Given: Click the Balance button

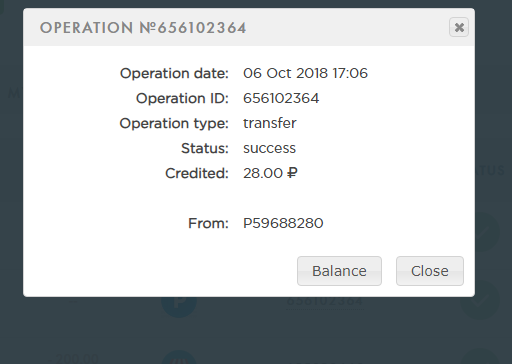Looking at the screenshot, I should 339,271.
